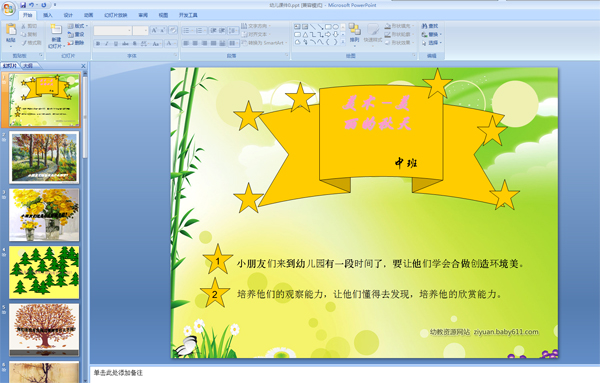Viewport: 600px width, 383px height.
Task: Click the numbered star 2 shape on slide
Action: click(215, 293)
